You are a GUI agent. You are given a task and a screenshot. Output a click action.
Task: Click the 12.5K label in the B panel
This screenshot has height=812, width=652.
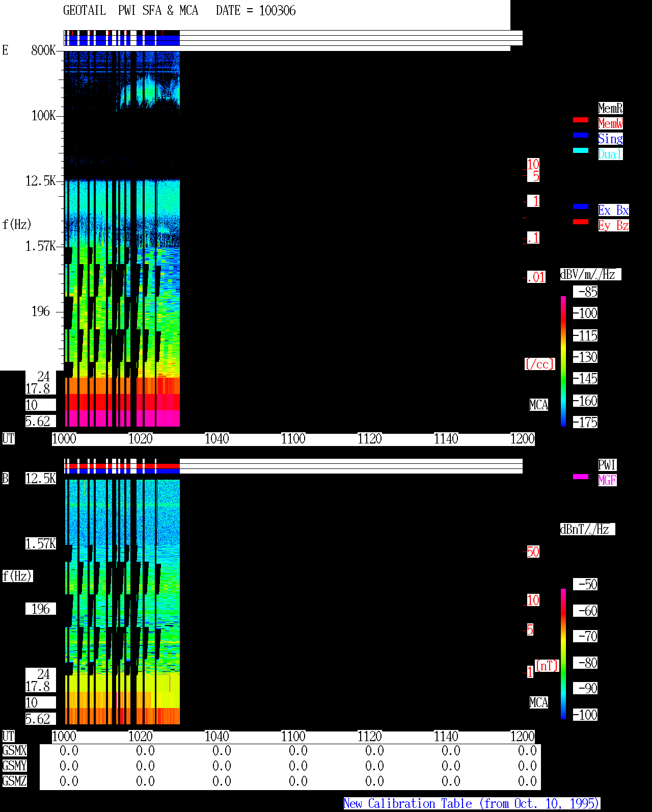pyautogui.click(x=40, y=478)
